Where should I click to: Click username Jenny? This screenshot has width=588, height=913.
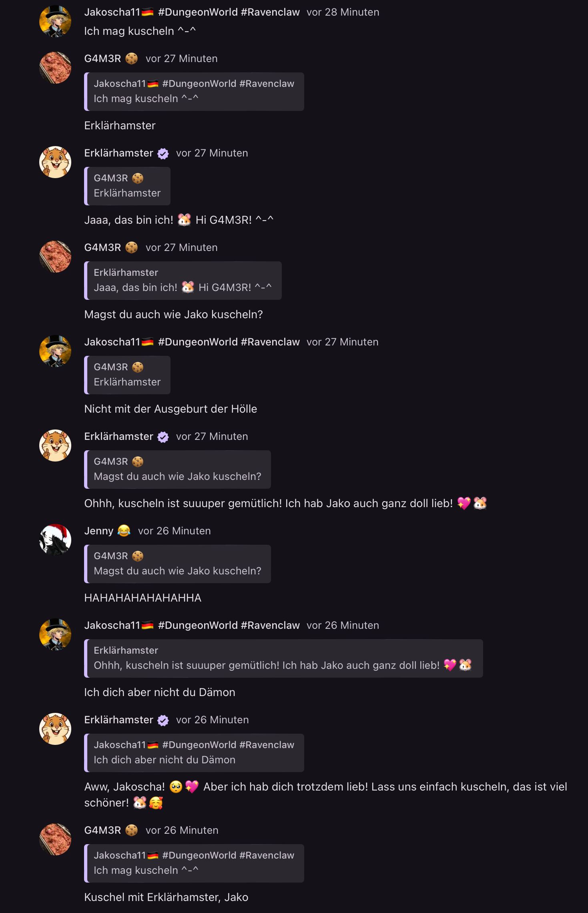99,531
